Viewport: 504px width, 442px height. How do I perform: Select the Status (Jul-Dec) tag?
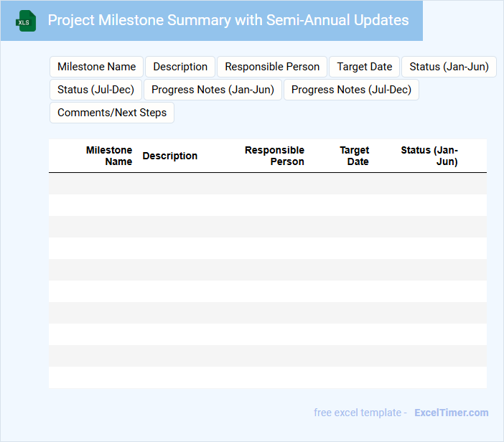click(x=95, y=90)
